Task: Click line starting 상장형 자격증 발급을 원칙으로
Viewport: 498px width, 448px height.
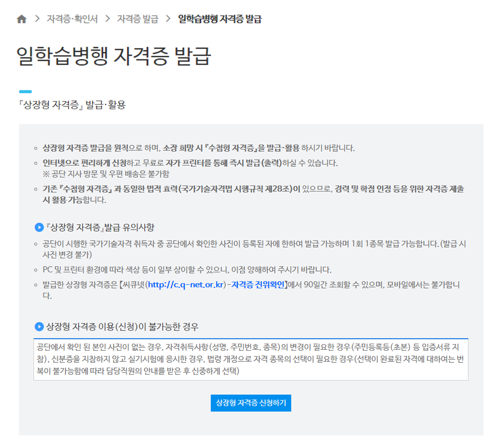Action: [199, 148]
